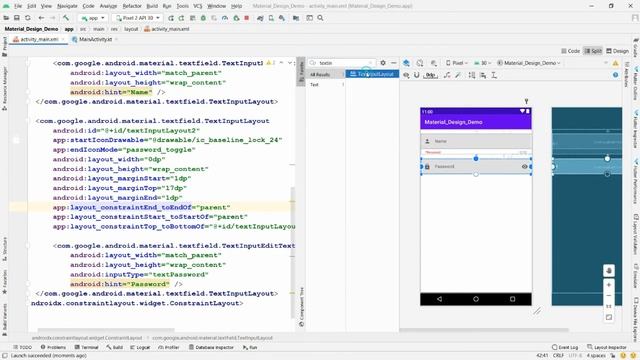Open the API 30 version dropdown
This screenshot has width=640, height=360.
pyautogui.click(x=482, y=63)
